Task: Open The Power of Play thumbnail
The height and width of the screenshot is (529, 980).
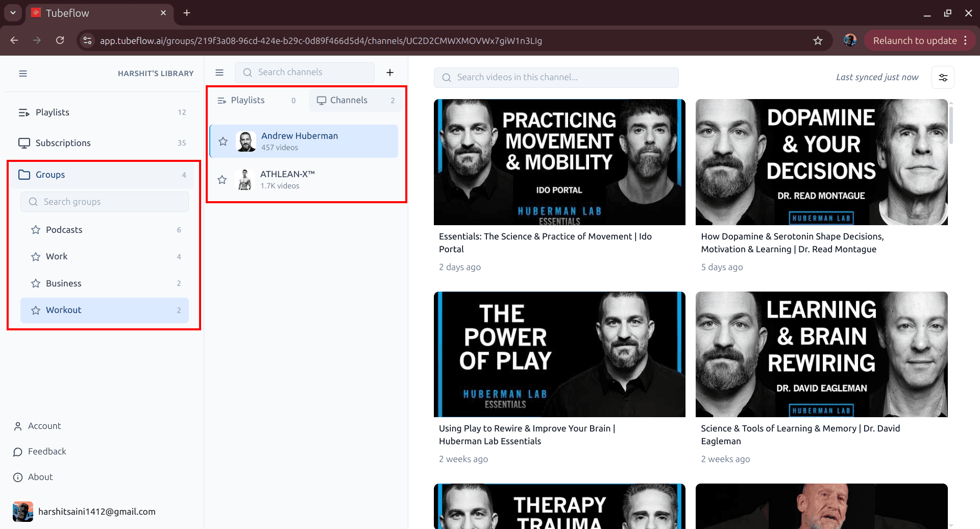Action: (x=559, y=354)
